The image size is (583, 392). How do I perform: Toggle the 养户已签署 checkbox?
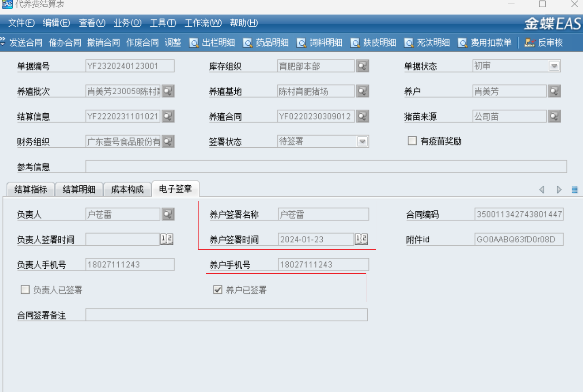point(218,290)
